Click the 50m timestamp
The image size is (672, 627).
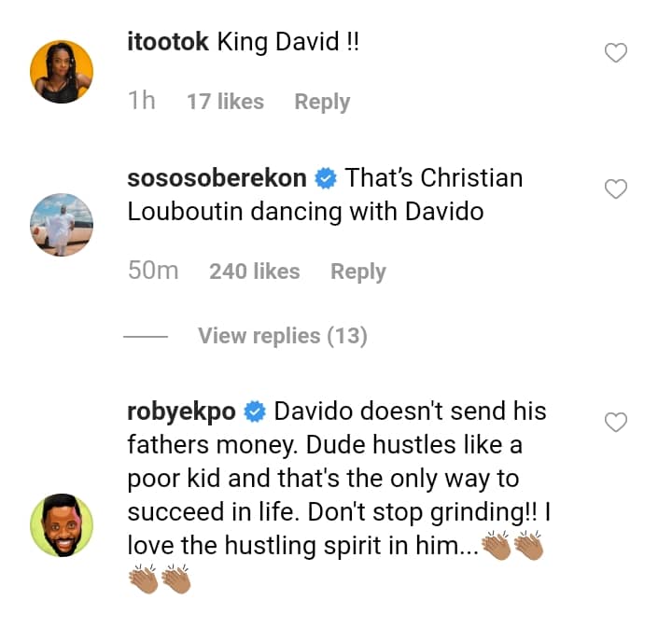pos(153,272)
